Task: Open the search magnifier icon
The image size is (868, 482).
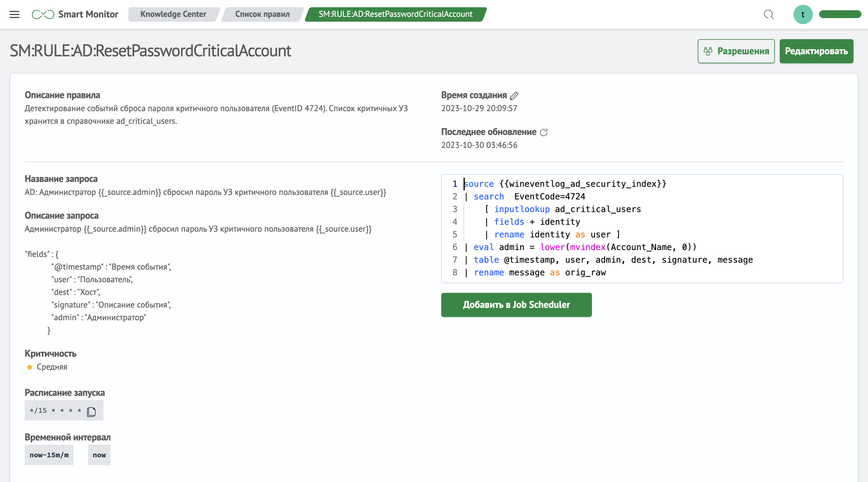Action: click(x=768, y=14)
